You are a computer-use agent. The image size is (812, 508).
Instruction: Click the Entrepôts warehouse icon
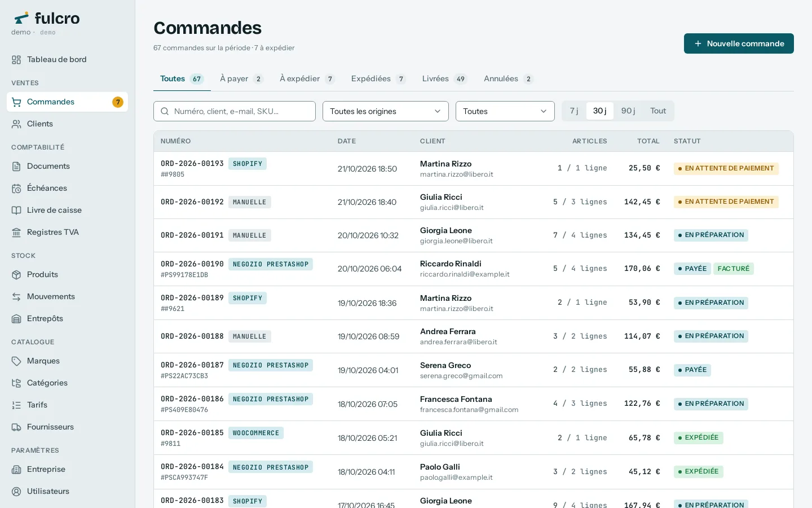[x=16, y=319]
